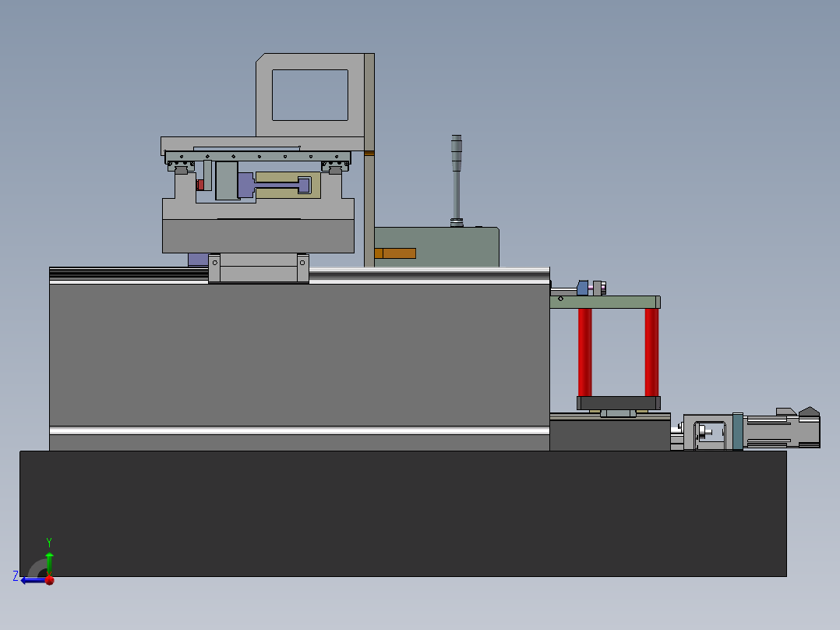Select the dark plate under the red pillars

click(618, 403)
